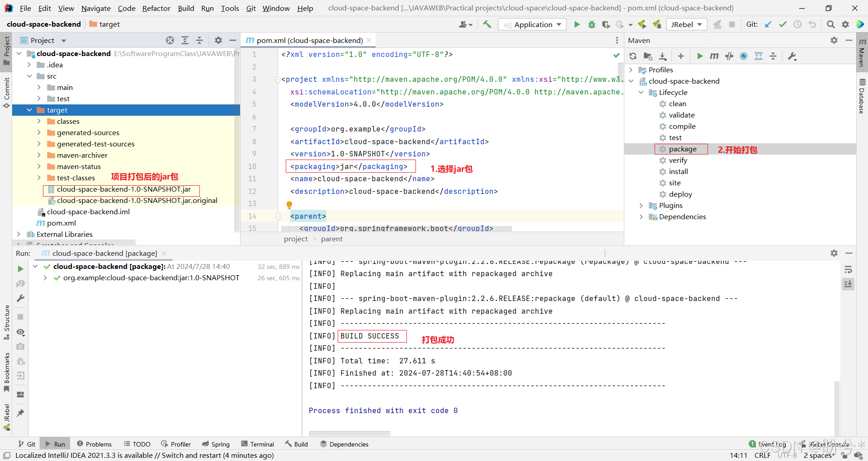This screenshot has height=461, width=868.
Task: Open Search Everywhere magnifier icon
Action: point(830,24)
